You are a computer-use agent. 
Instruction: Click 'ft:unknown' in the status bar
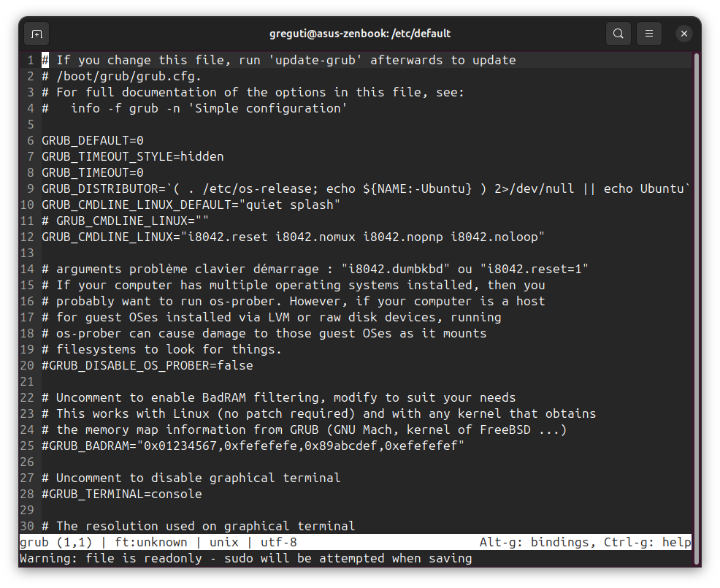pos(151,543)
